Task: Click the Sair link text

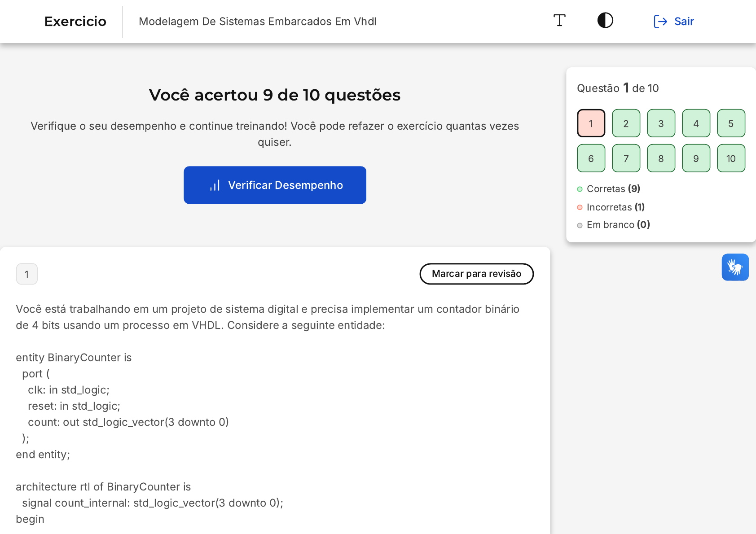Action: 684,22
